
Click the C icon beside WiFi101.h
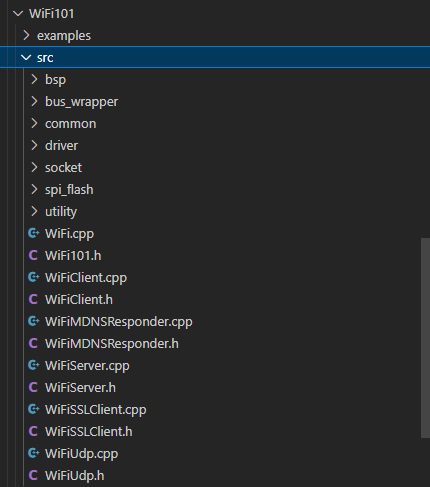point(33,255)
